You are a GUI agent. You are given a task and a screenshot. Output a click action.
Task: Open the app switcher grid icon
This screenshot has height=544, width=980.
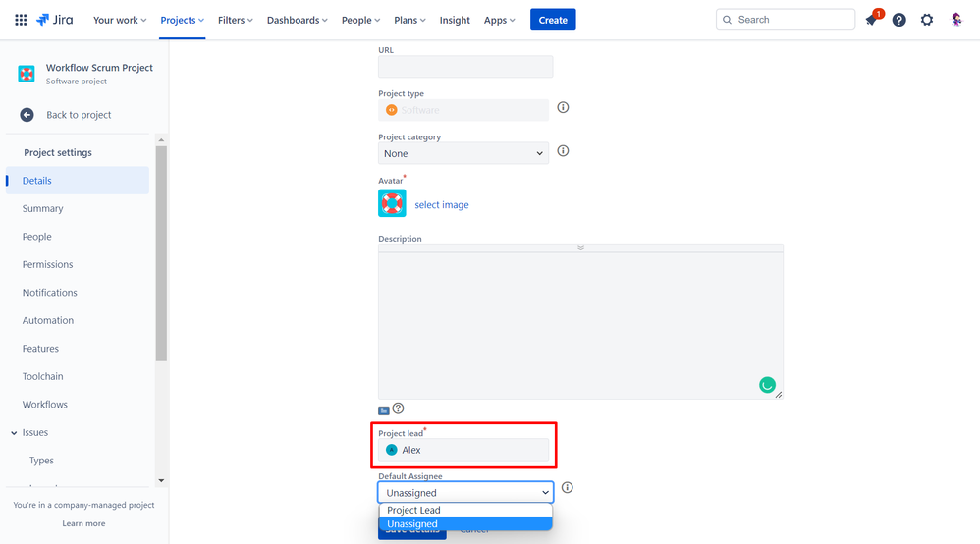[21, 20]
